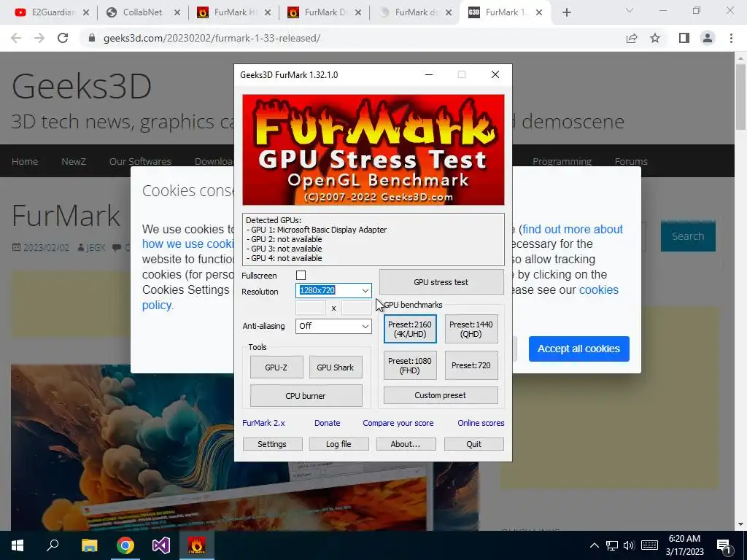747x560 pixels.
Task: Open the Our Softwares menu item
Action: [140, 161]
